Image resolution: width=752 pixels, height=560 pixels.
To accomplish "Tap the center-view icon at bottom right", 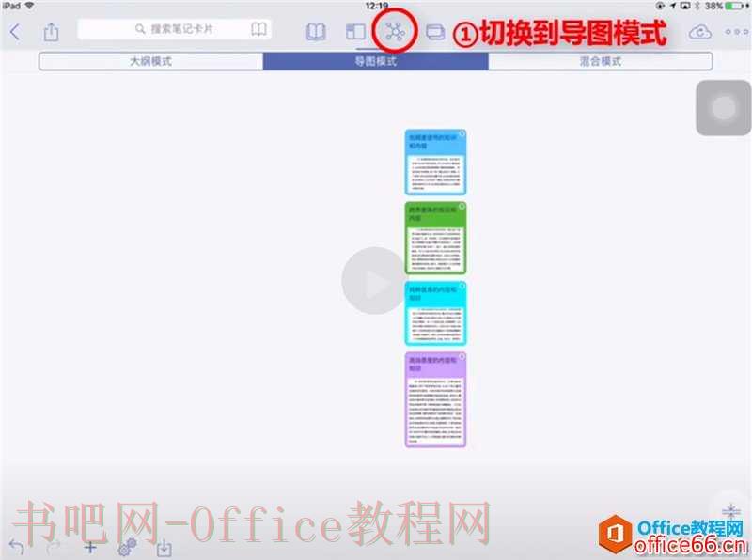I will click(730, 510).
